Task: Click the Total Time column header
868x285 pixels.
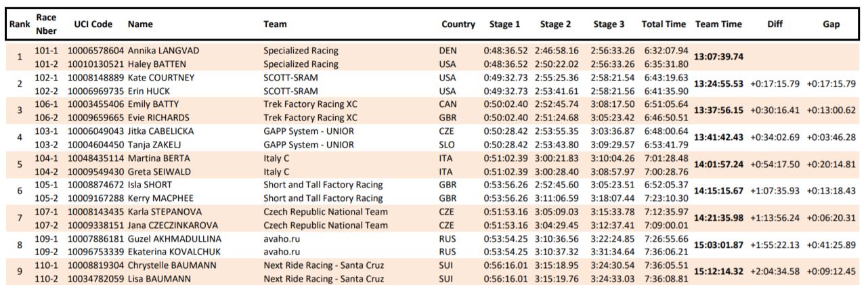Action: pyautogui.click(x=664, y=24)
